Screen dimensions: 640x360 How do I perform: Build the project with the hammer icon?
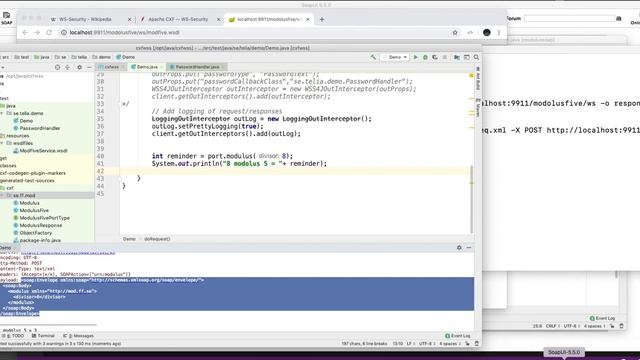pyautogui.click(x=373, y=57)
